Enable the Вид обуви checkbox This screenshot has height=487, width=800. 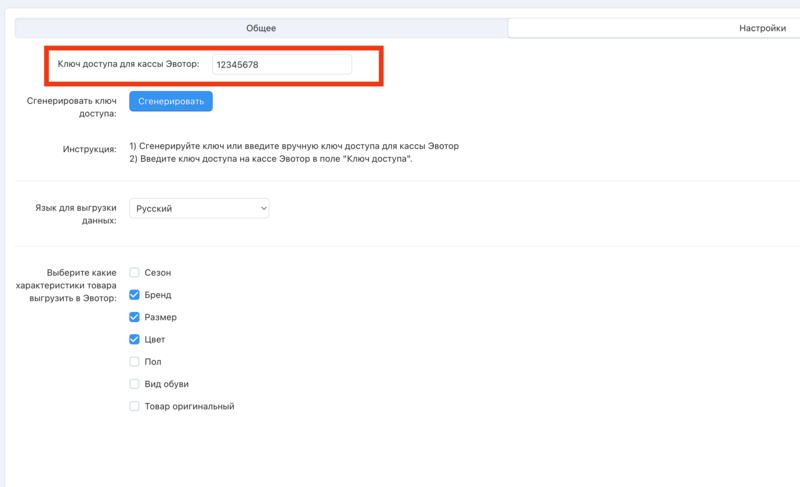point(134,384)
